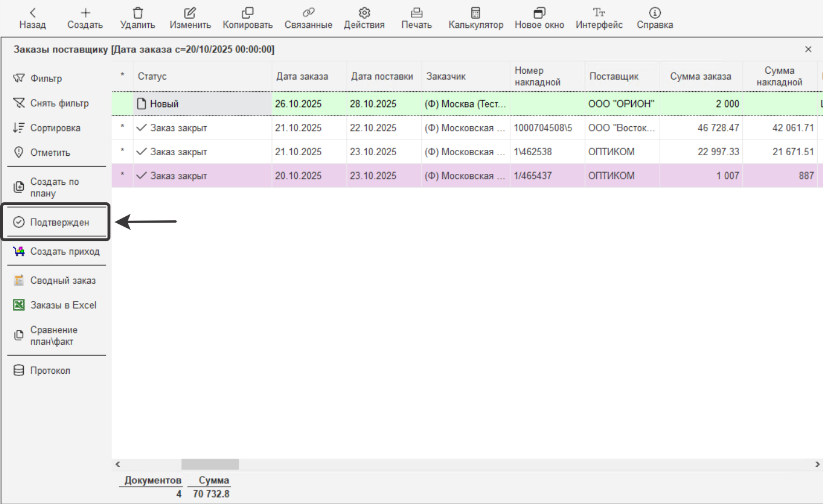Click the Назад back arrow icon

click(x=33, y=13)
